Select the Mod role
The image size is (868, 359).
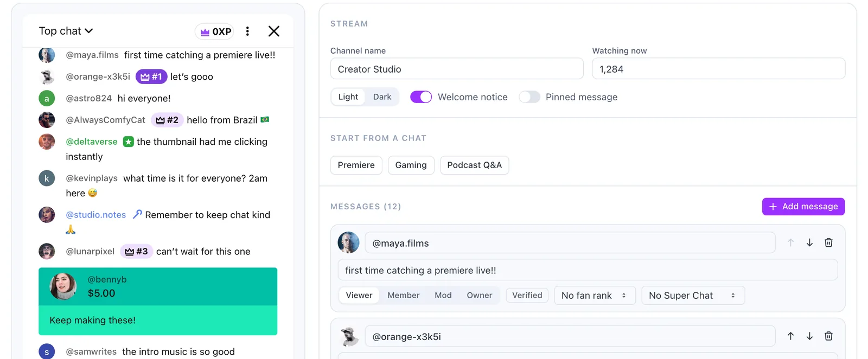[443, 295]
